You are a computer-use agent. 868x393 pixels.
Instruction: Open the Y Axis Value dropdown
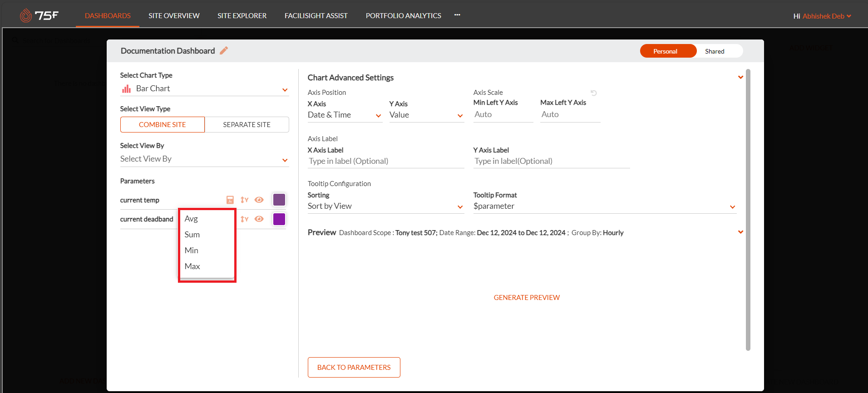pos(427,115)
